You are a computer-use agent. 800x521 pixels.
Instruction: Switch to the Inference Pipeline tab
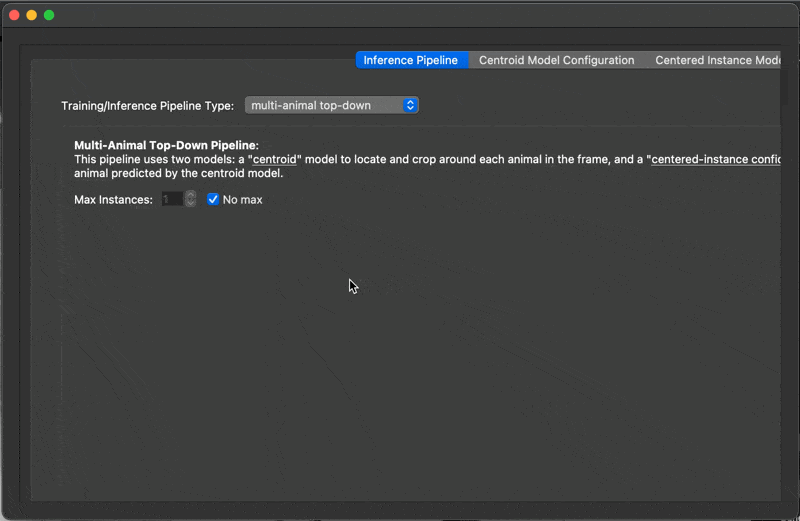pos(411,60)
